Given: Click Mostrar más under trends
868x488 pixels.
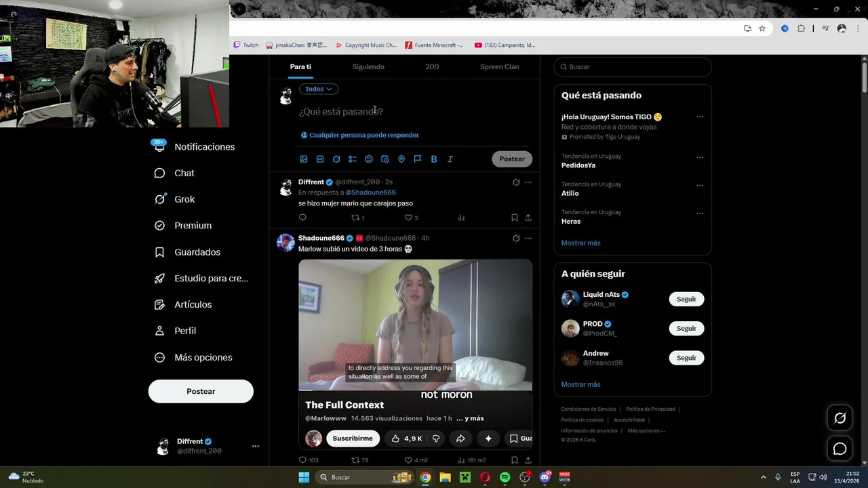Looking at the screenshot, I should click(x=580, y=243).
